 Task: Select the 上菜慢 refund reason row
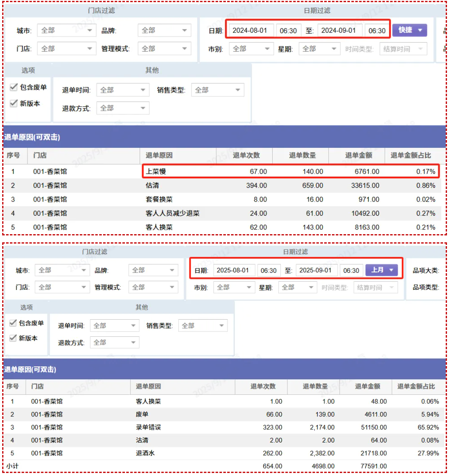[x=156, y=172]
